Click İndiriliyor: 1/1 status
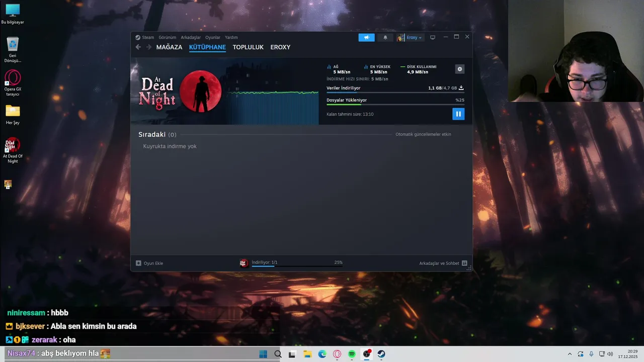 pos(265,262)
